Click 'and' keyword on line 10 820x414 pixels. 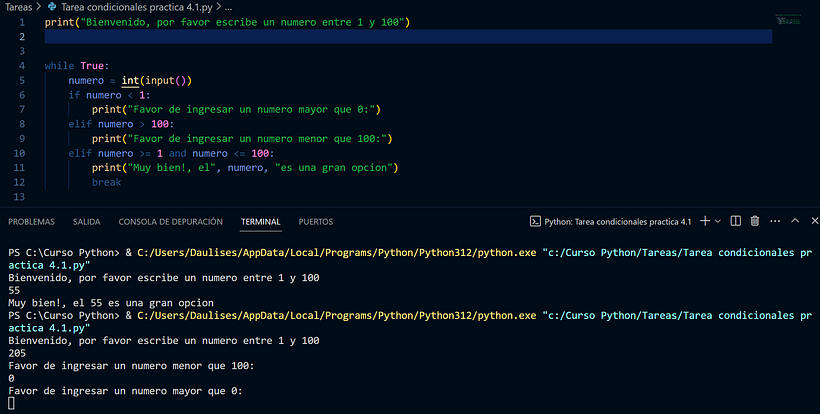coord(177,153)
